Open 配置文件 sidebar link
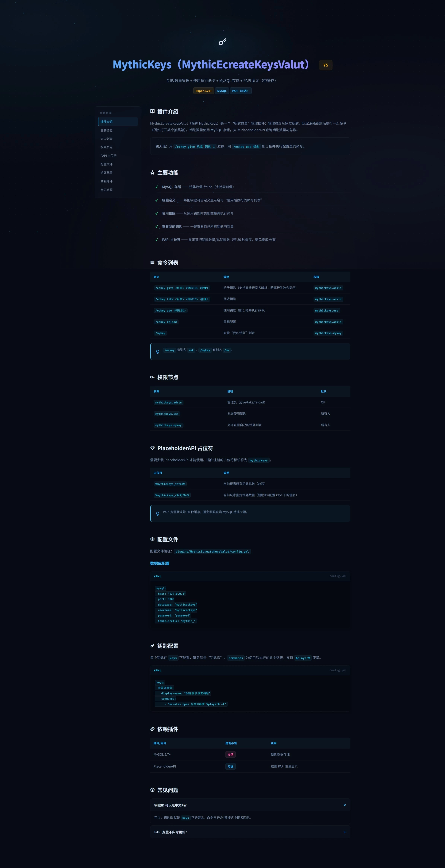445x868 pixels. coord(118,164)
